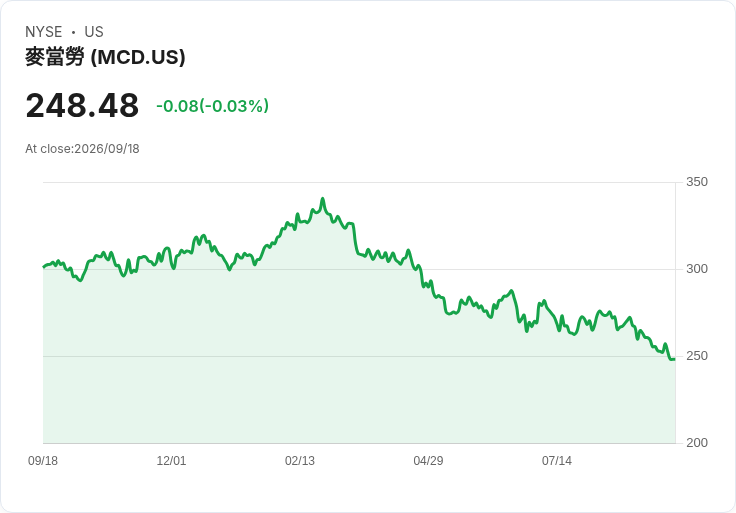Select the 02/13 x-axis date label
Viewport: 736px width, 513px height.
pos(300,461)
